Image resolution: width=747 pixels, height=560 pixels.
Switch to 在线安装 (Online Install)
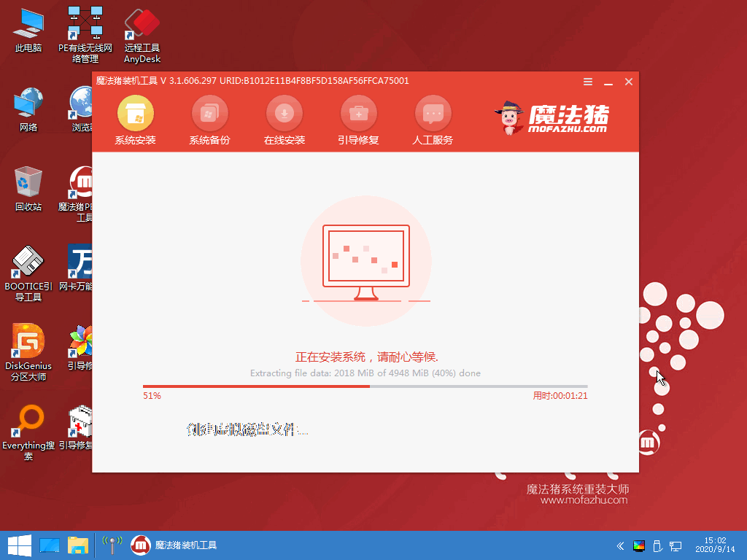pos(284,115)
